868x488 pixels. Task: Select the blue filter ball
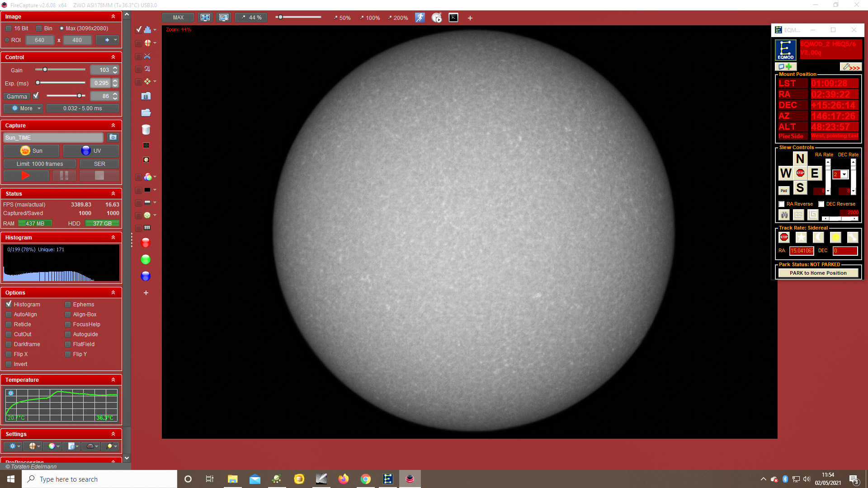click(x=146, y=276)
